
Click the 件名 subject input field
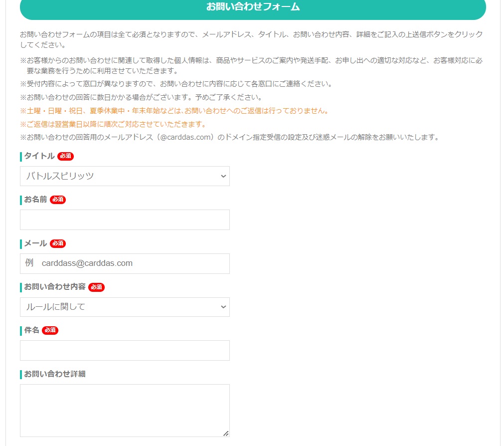[x=125, y=350]
